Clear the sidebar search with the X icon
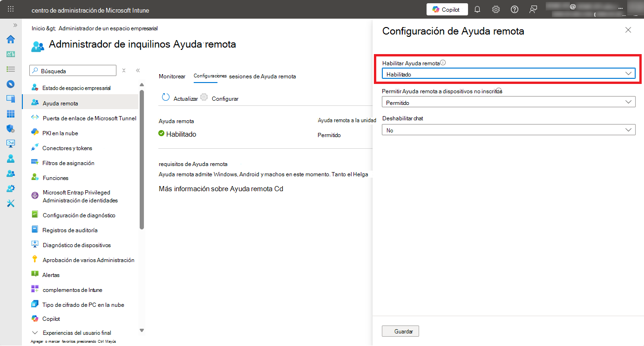Viewport: 644px width, 346px height. tap(124, 70)
